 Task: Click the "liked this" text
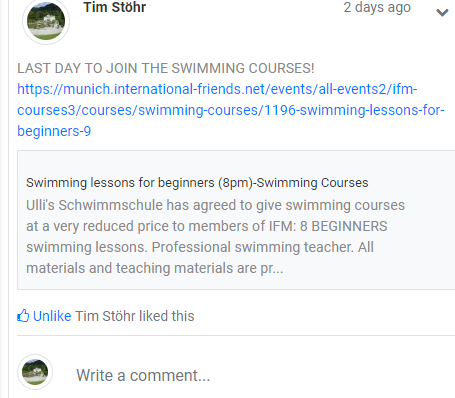[167, 316]
